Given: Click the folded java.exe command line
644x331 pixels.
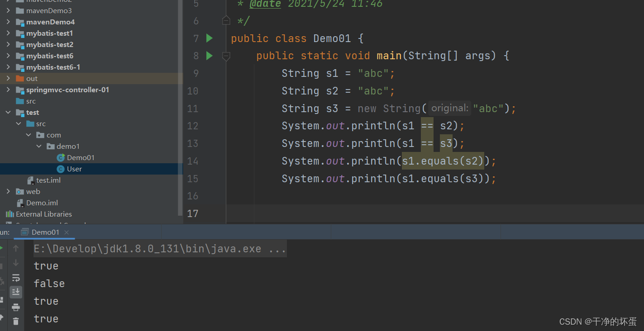Looking at the screenshot, I should tap(160, 249).
